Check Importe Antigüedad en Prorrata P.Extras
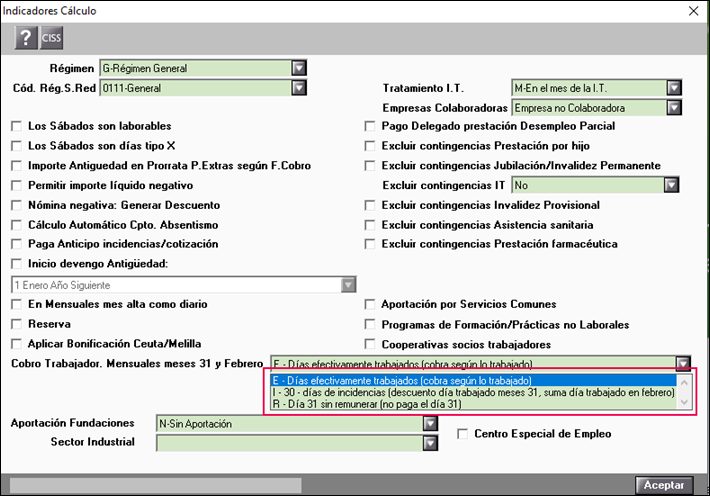This screenshot has width=710, height=496. click(x=17, y=166)
